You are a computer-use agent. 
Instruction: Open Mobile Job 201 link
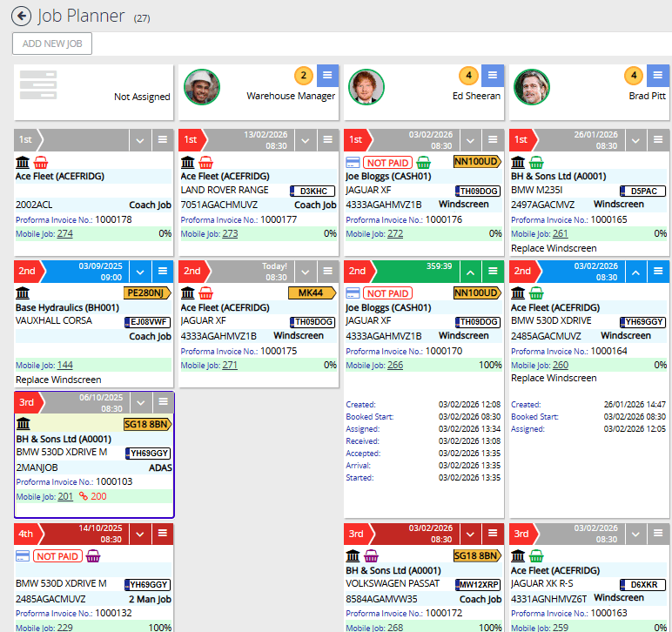tap(65, 496)
